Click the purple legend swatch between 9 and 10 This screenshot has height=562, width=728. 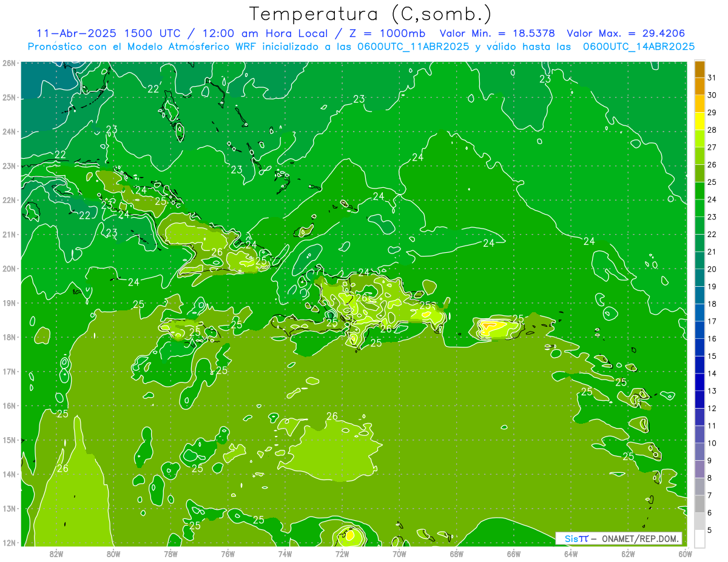tap(699, 452)
